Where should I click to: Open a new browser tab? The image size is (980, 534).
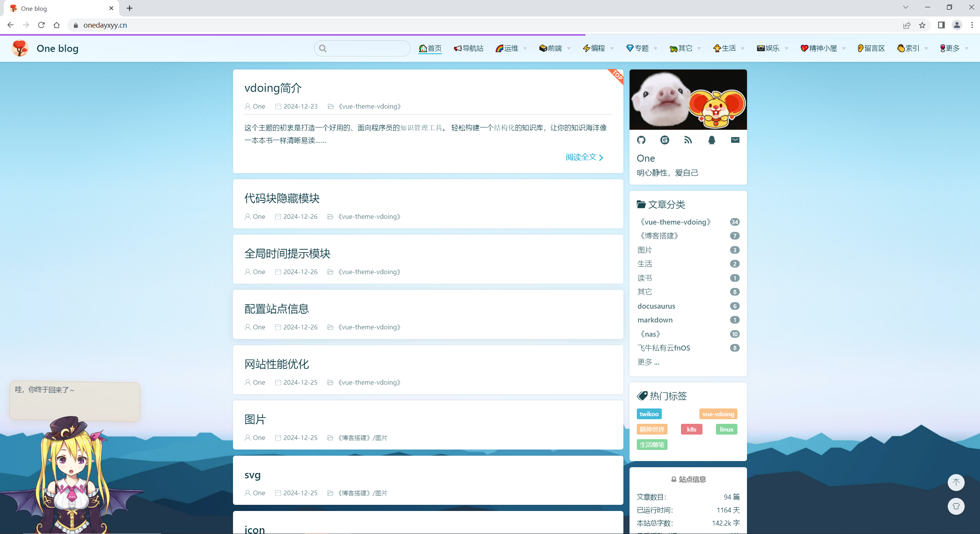click(129, 8)
